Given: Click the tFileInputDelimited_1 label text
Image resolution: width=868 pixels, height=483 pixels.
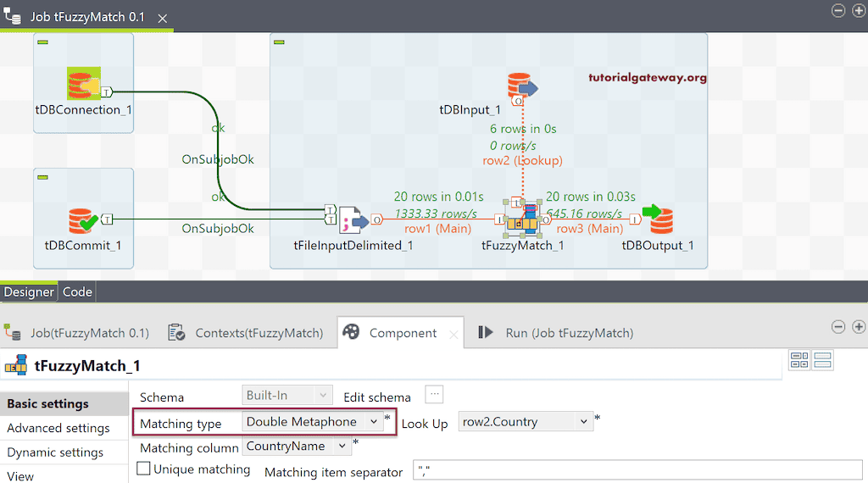Looking at the screenshot, I should 353,245.
